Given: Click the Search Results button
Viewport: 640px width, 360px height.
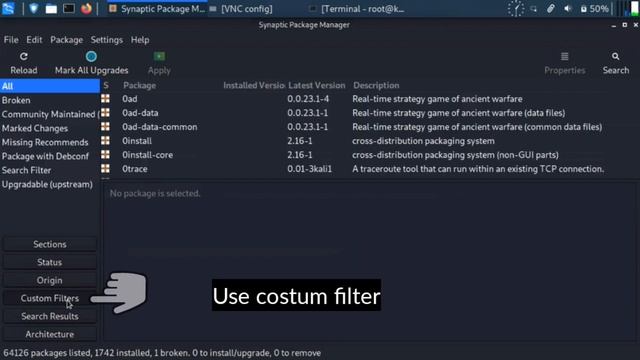Looking at the screenshot, I should [50, 316].
